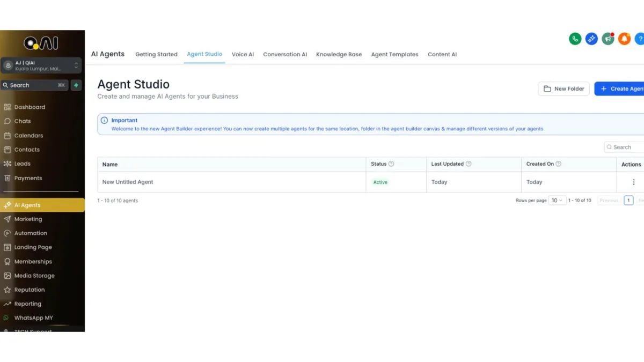Click in the sidebar Search box
Screen dimensions: 644x362
34,85
